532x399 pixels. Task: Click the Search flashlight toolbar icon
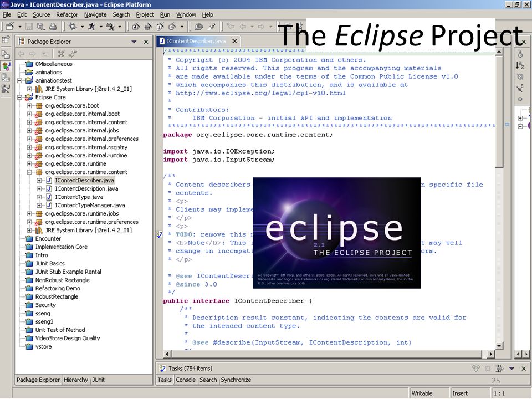[211, 27]
